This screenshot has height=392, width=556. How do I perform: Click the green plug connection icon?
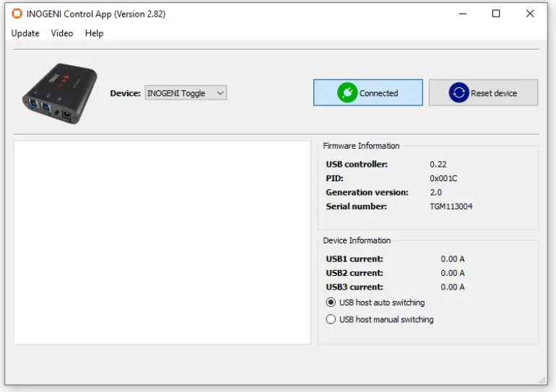pyautogui.click(x=347, y=93)
